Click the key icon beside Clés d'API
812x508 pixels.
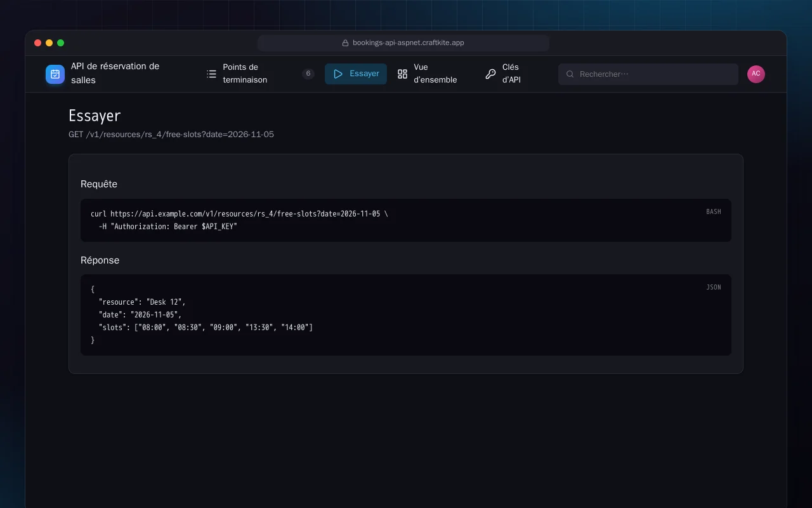click(490, 74)
